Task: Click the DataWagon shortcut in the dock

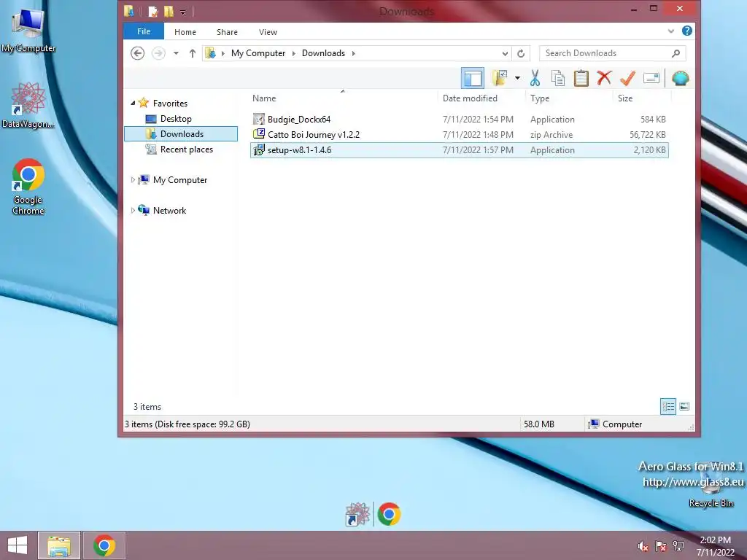Action: 357,514
